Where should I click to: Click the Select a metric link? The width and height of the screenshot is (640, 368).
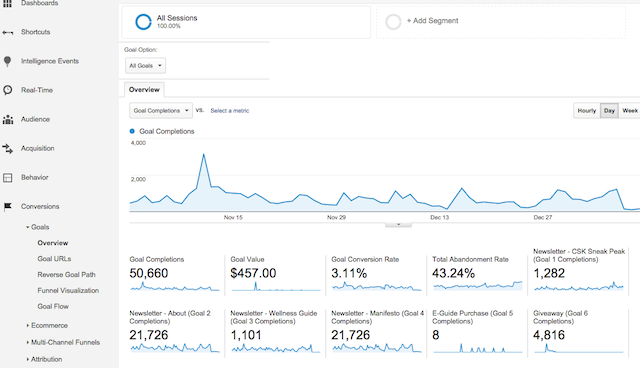230,111
